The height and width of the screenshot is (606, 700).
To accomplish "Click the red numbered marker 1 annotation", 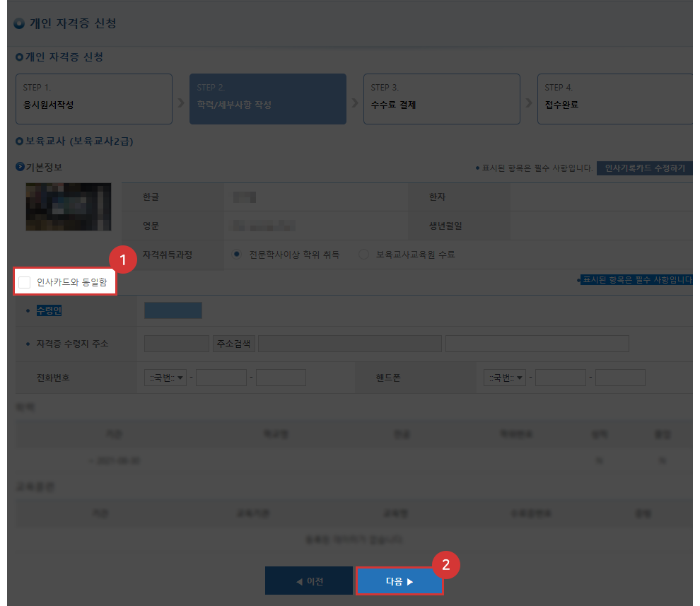I will (124, 260).
